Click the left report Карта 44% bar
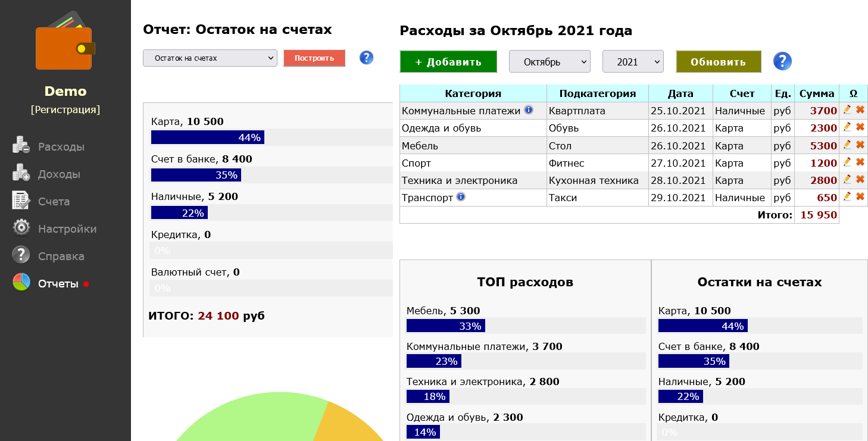Viewport: 868px width, 441px height. click(208, 137)
